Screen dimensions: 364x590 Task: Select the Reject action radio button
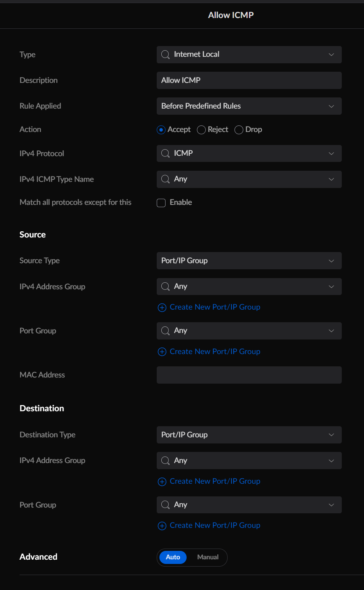(x=201, y=130)
